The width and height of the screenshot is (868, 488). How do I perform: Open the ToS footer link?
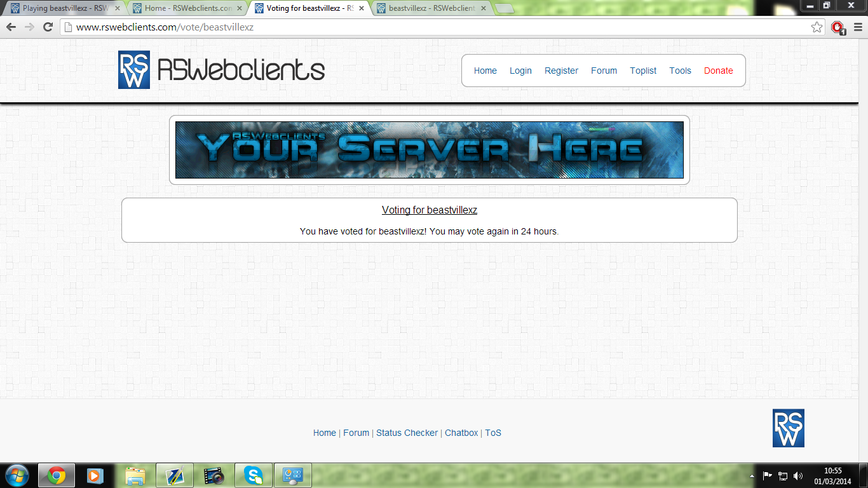[x=493, y=433]
